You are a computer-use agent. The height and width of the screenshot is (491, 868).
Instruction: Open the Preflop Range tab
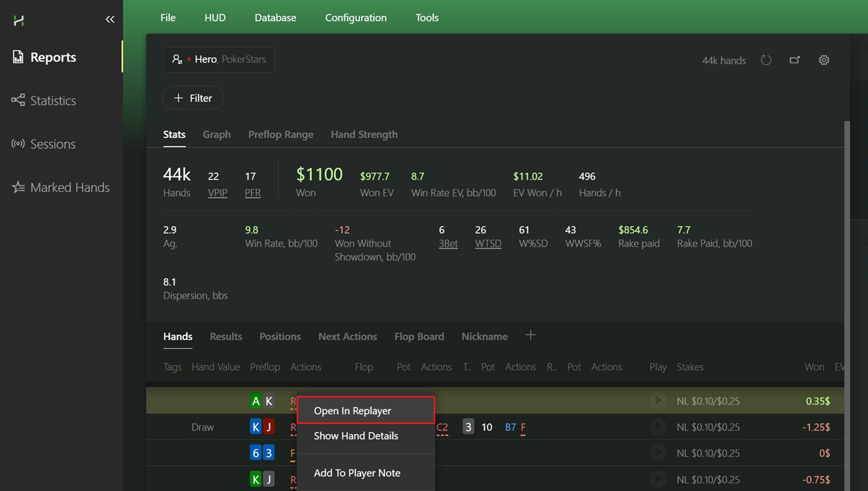[280, 134]
